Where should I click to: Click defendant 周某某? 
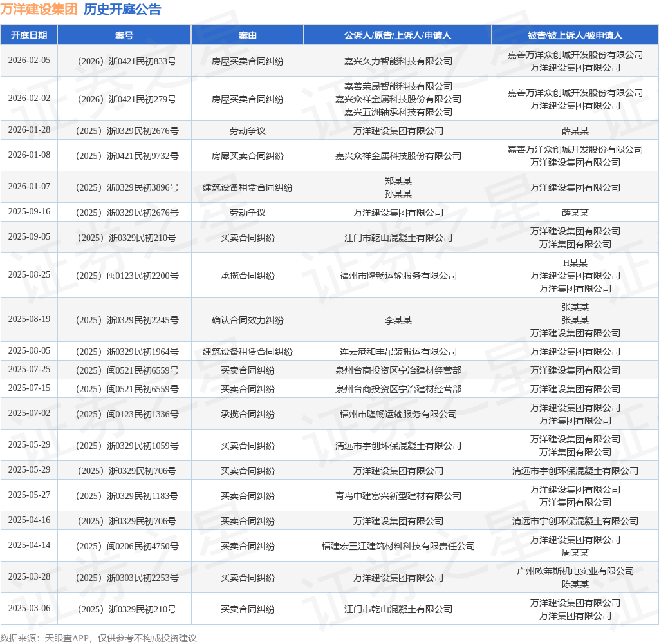(x=575, y=553)
